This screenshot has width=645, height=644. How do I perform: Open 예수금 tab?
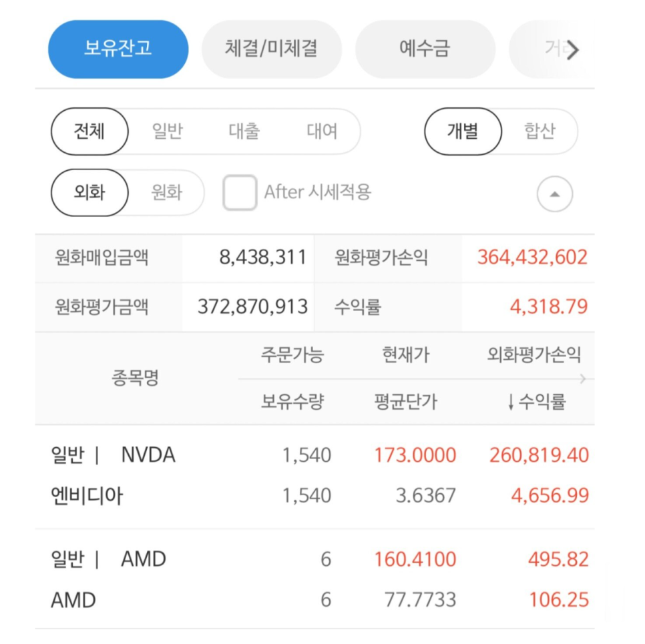[425, 49]
